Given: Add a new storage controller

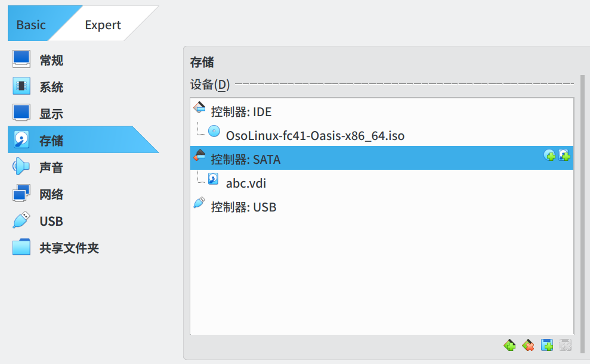Looking at the screenshot, I should click(x=510, y=345).
